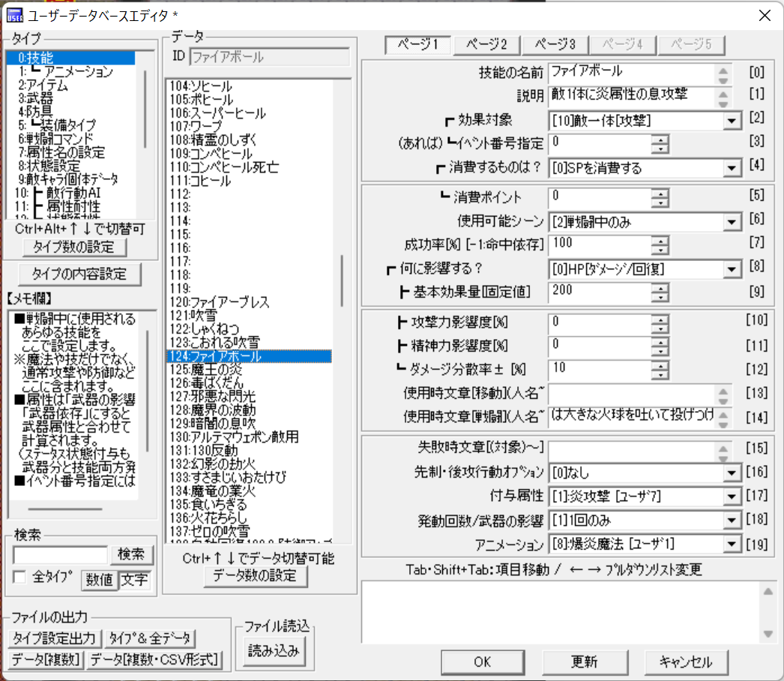784x681 pixels.
Task: Decrease the 精神力影響度 value with down arrow
Action: [x=660, y=351]
